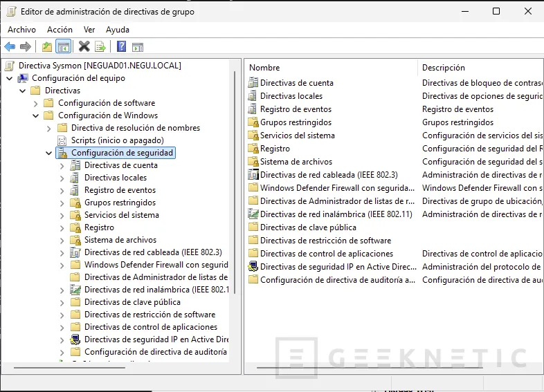This screenshot has width=544, height=392.
Task: Toggle show/hide console tree button
Action: pyautogui.click(x=64, y=46)
